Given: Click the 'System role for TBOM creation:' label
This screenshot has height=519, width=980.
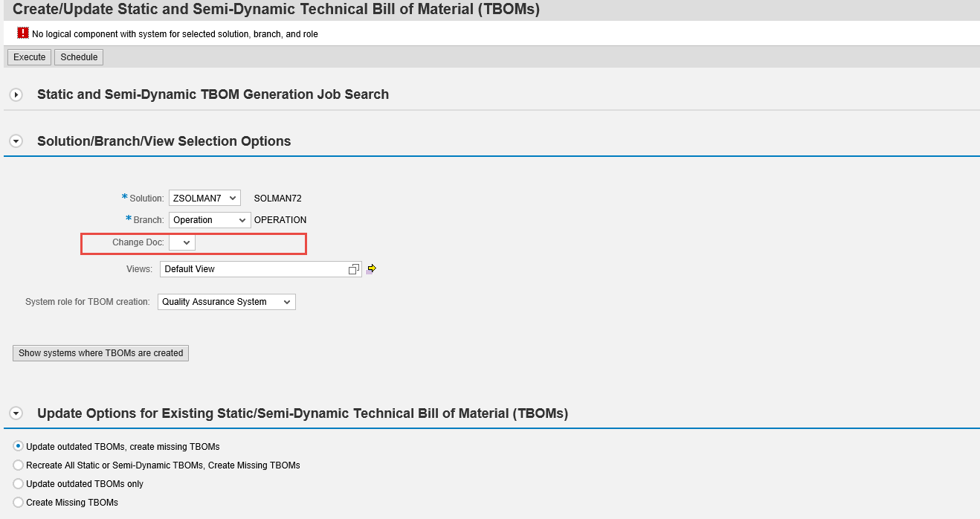Looking at the screenshot, I should coord(88,302).
